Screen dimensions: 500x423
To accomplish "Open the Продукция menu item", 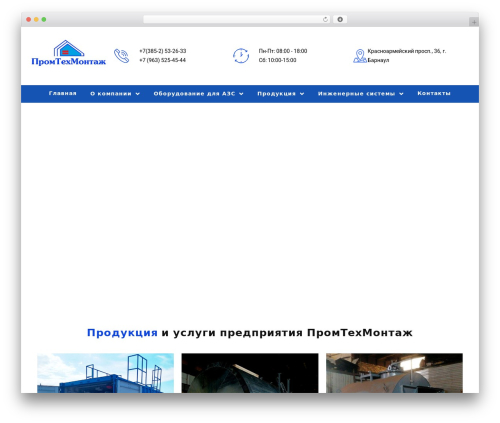I will click(x=276, y=94).
